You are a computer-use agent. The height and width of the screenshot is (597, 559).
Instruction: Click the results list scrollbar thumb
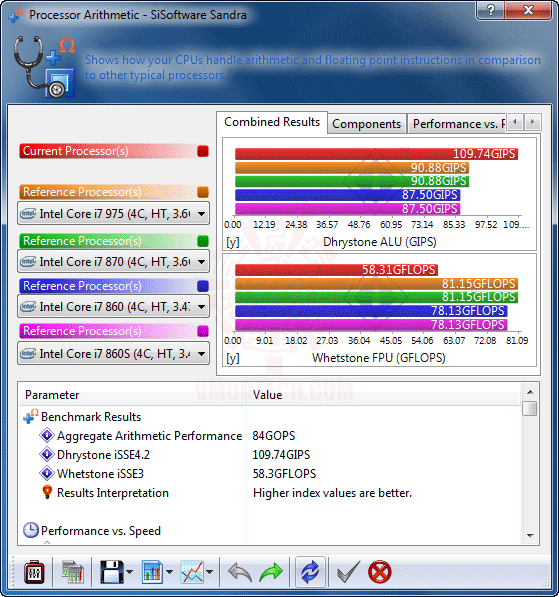tap(530, 409)
